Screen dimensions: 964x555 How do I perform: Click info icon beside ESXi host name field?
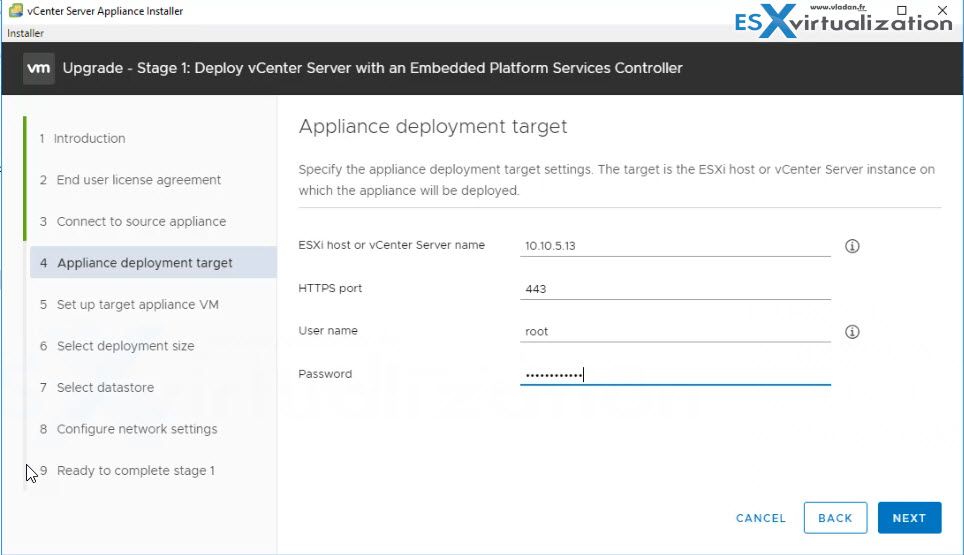tap(851, 246)
